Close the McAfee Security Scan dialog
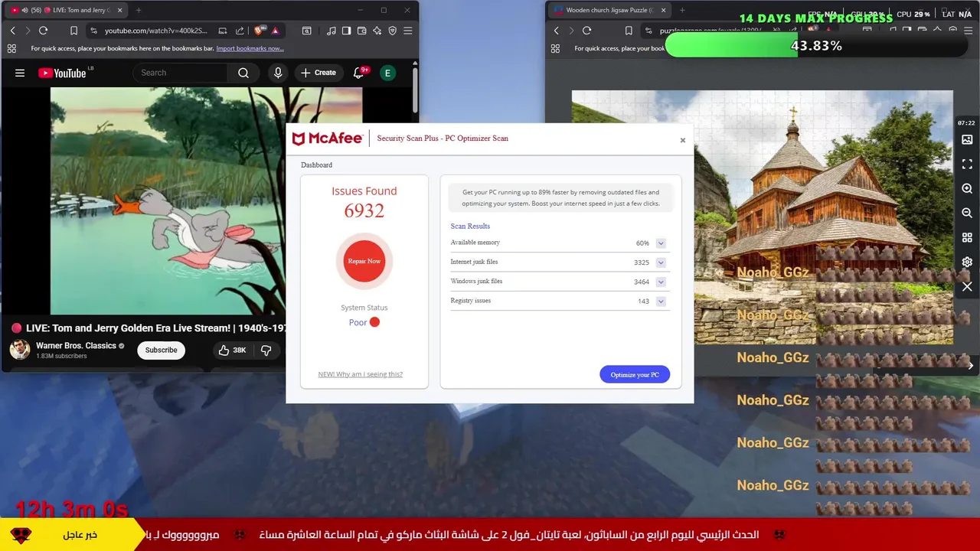 (x=683, y=140)
